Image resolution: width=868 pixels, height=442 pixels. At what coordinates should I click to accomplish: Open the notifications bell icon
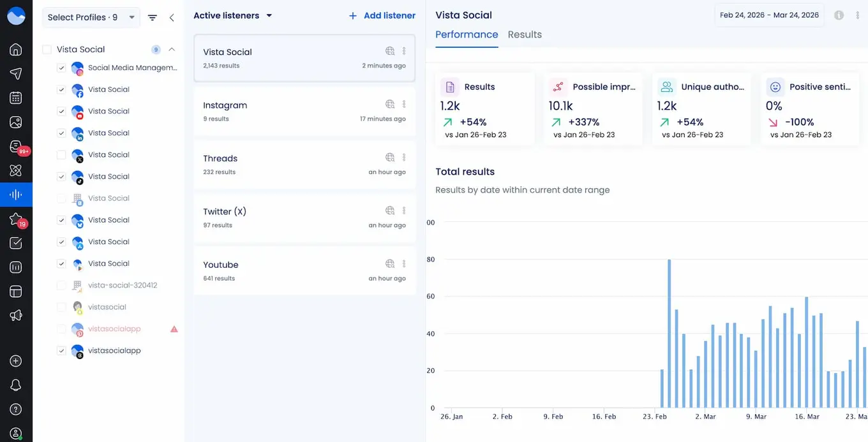tap(15, 385)
